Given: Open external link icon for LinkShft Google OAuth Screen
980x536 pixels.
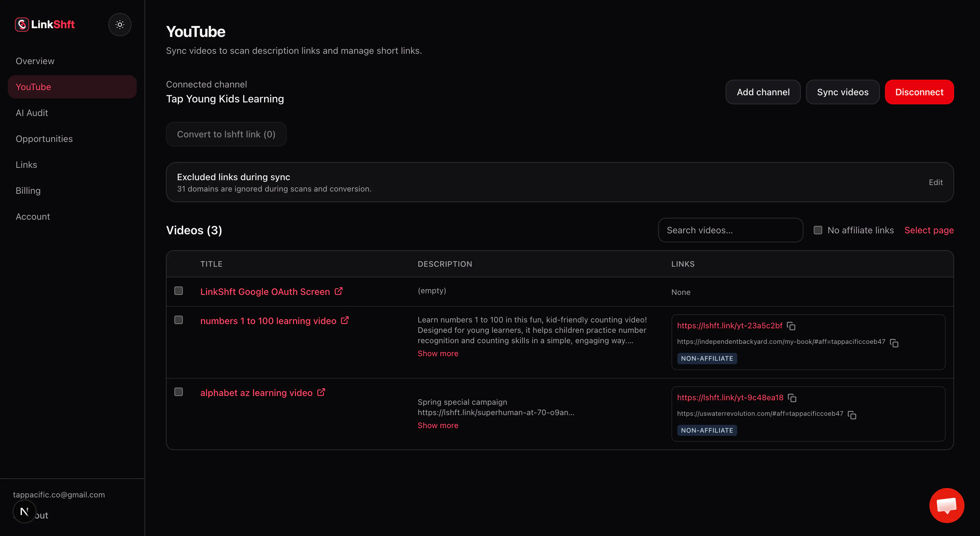Looking at the screenshot, I should tap(339, 291).
